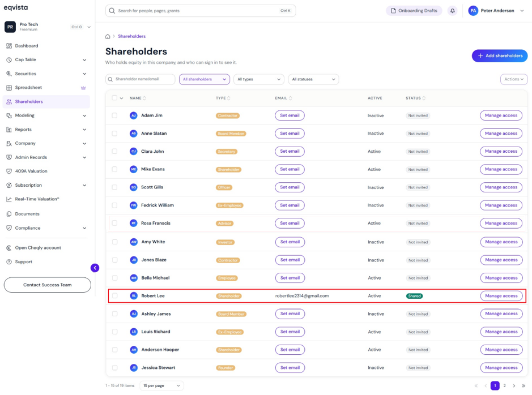
Task: Collapse sidebar with purple arrow button
Action: (x=95, y=268)
